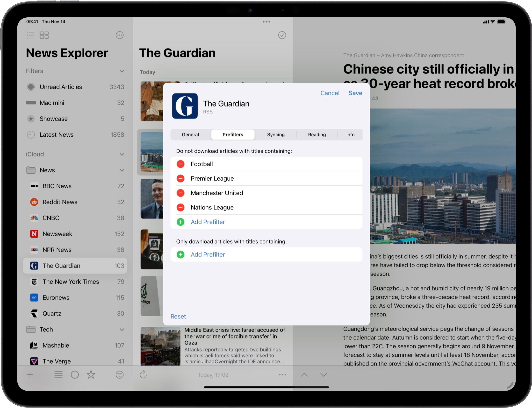Open sidebar more options circle icon
This screenshot has width=532, height=408.
[120, 35]
